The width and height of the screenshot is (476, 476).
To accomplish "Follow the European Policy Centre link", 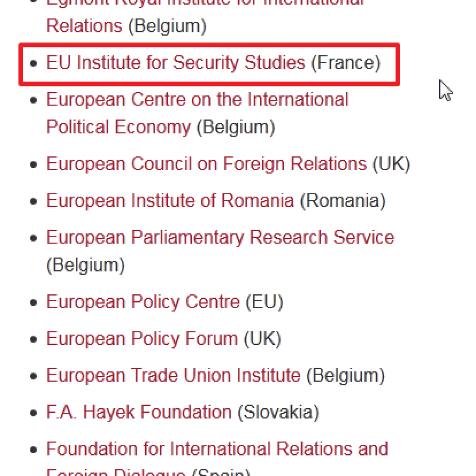I will 143,302.
